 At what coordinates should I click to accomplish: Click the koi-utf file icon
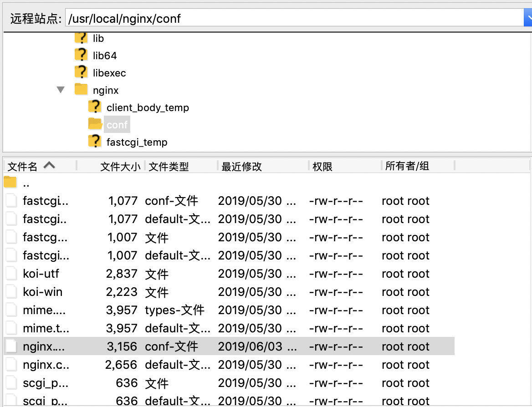coord(11,273)
